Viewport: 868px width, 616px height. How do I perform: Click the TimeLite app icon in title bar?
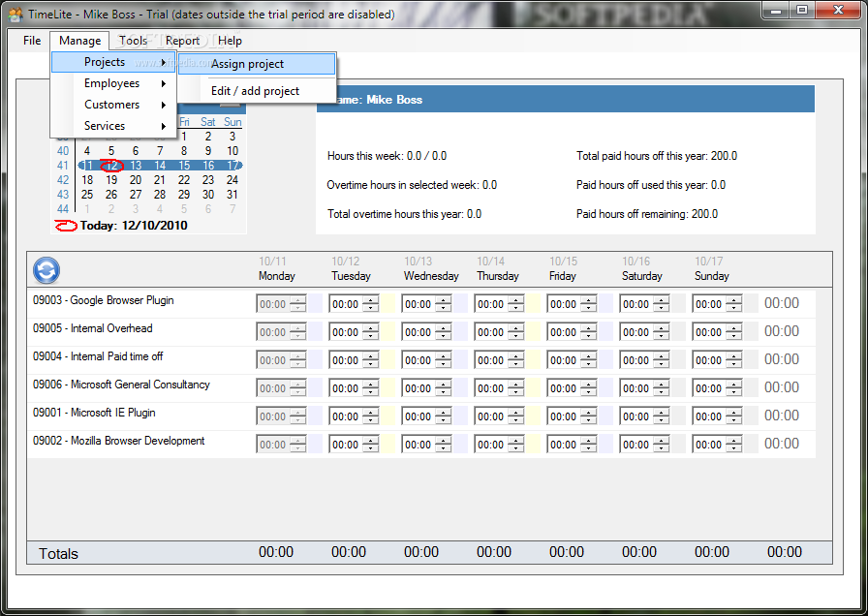coord(15,14)
